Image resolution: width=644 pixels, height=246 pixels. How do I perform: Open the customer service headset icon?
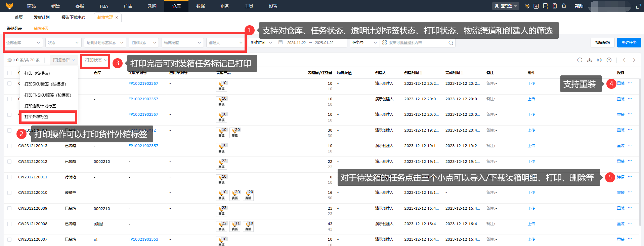527,6
